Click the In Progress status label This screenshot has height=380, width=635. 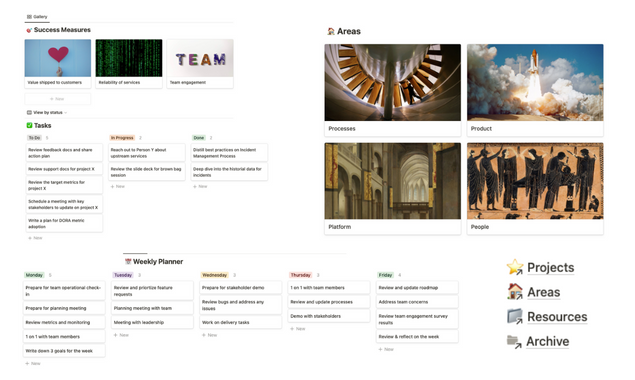point(122,138)
